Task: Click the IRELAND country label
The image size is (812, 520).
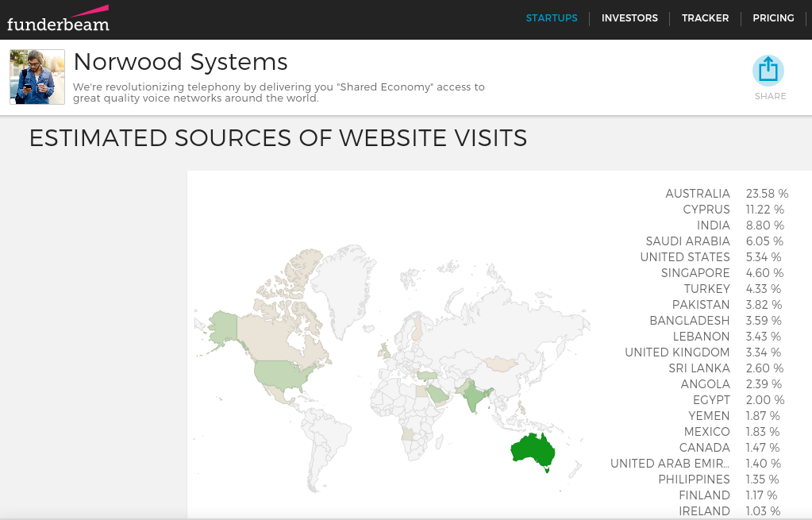Action: (x=704, y=511)
